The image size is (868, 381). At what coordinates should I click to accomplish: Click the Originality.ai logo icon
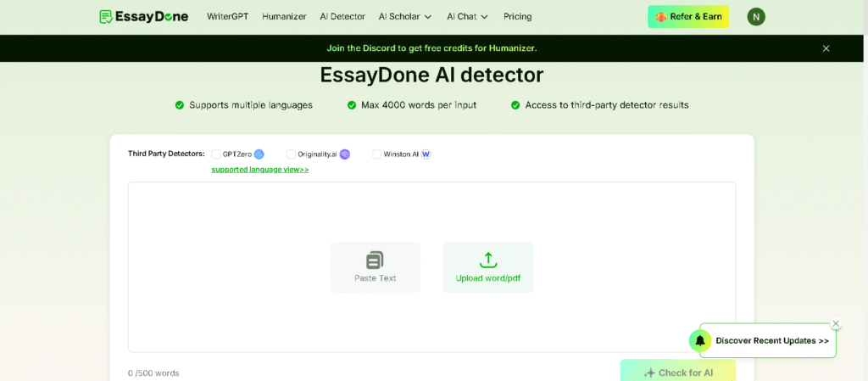coord(345,154)
